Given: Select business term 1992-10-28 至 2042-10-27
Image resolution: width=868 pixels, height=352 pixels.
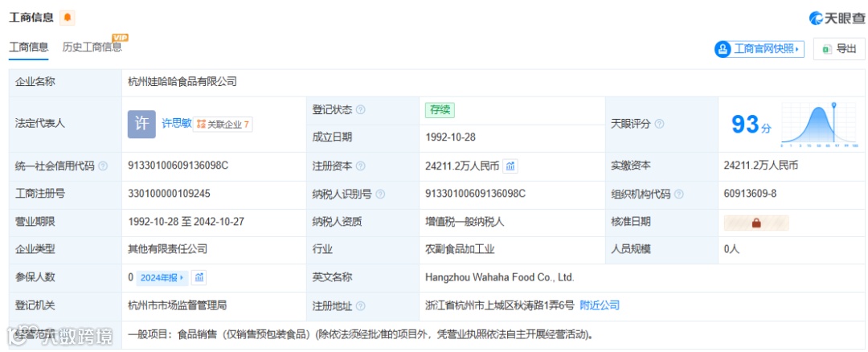Looking at the screenshot, I should click(186, 221).
